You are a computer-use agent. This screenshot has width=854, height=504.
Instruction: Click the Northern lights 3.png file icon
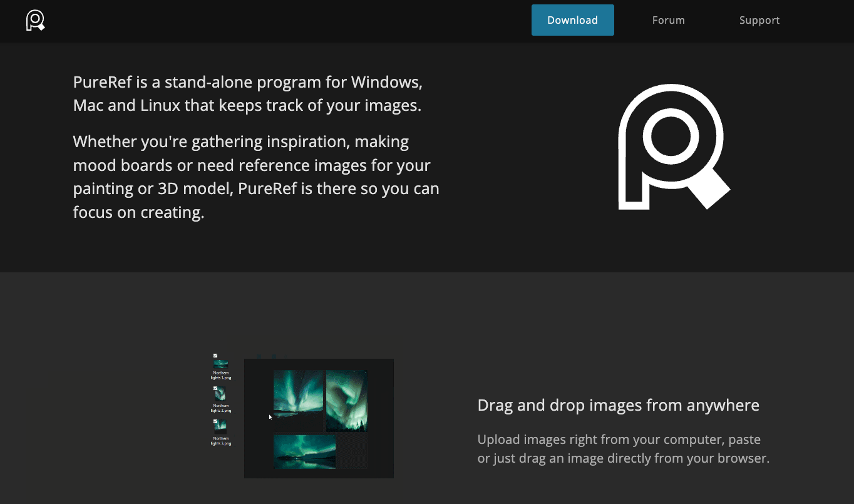(x=220, y=427)
